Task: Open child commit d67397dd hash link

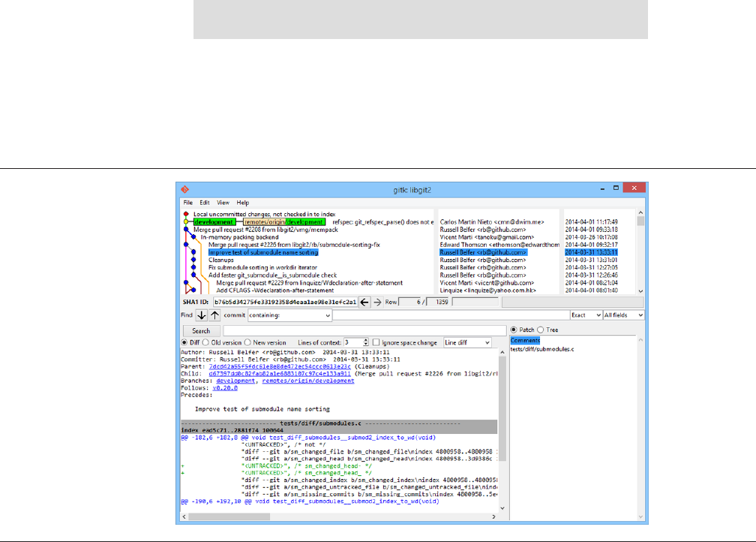Action: point(280,374)
